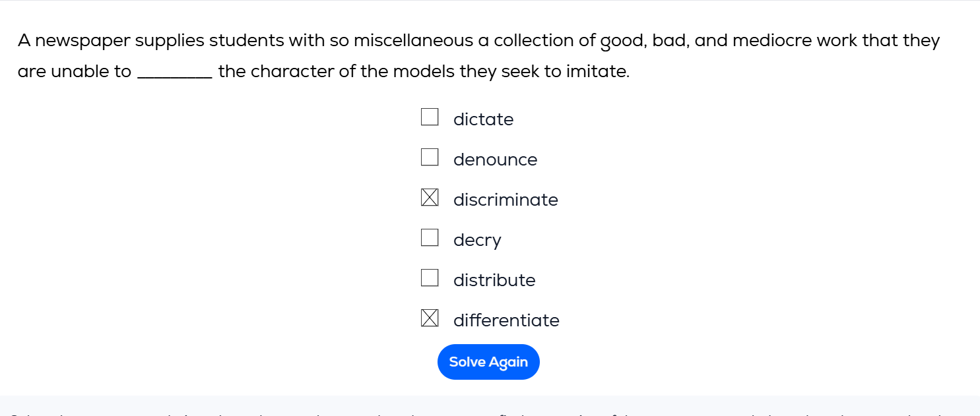Check the 'dictate' checkbox
Screen dimensions: 980x416
[x=430, y=117]
